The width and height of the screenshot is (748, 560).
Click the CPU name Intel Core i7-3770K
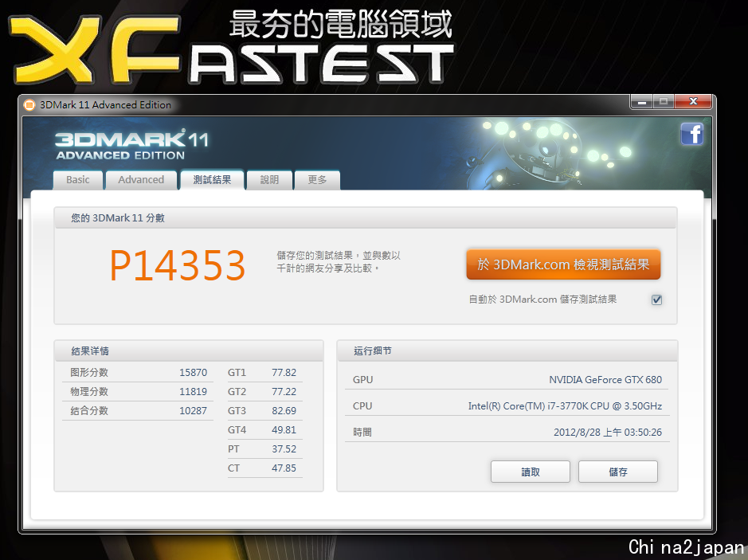click(x=565, y=406)
